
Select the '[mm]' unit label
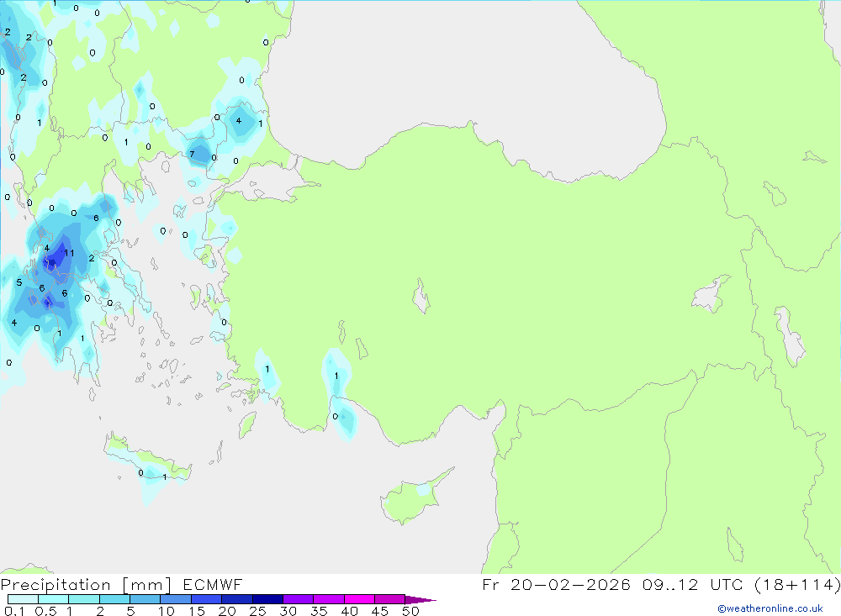(147, 585)
